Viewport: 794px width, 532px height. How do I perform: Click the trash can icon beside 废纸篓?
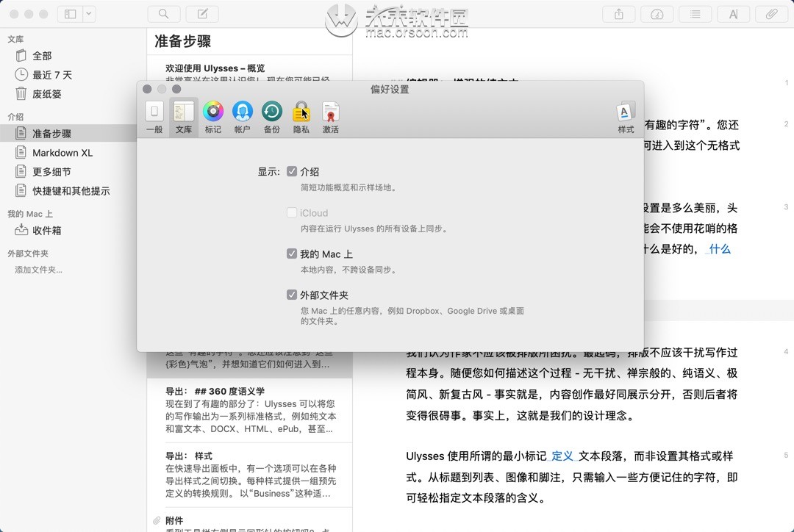[x=21, y=93]
